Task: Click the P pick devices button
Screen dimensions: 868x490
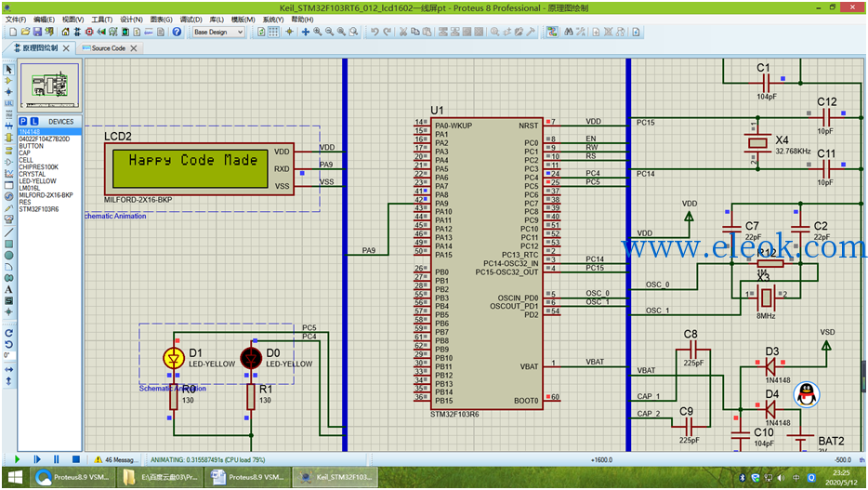Action: pos(22,121)
